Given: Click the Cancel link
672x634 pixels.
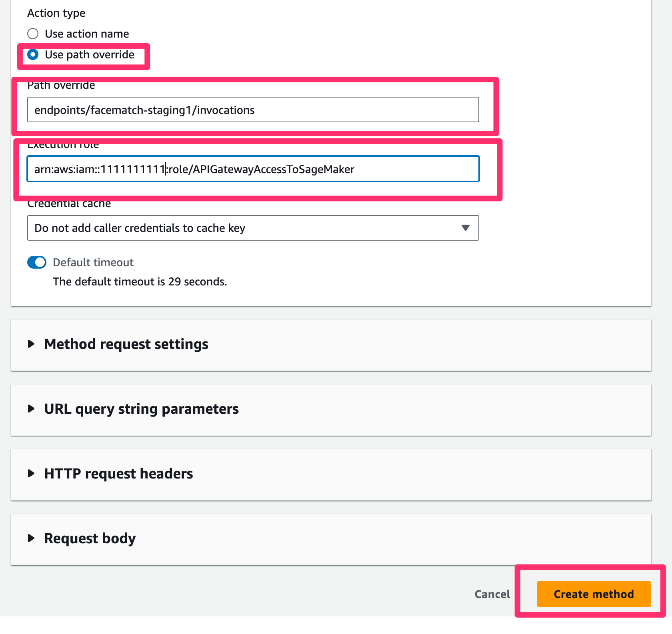Looking at the screenshot, I should (x=492, y=594).
